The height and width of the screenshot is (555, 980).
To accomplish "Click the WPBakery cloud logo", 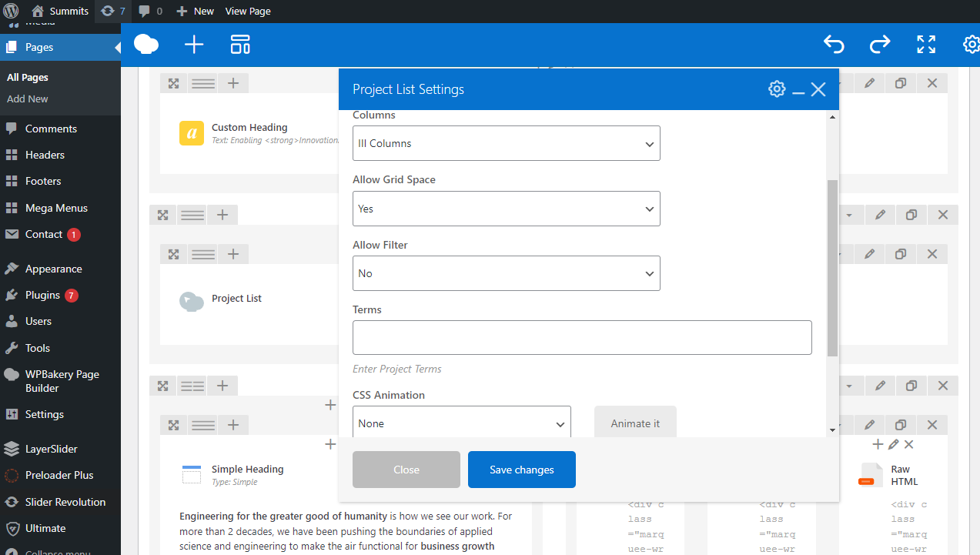I will pos(146,45).
